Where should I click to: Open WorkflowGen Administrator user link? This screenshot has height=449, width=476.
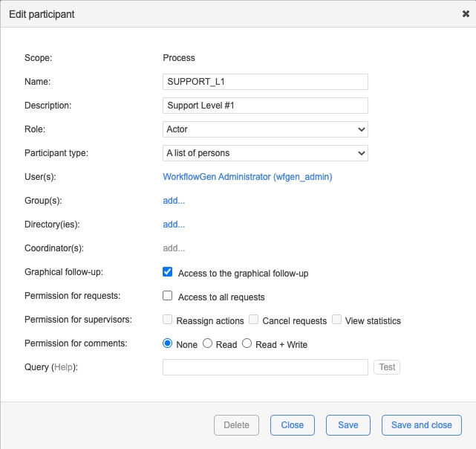[247, 177]
